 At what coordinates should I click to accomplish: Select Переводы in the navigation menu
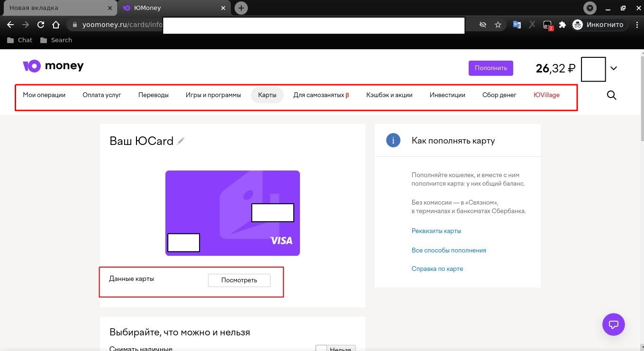(154, 95)
